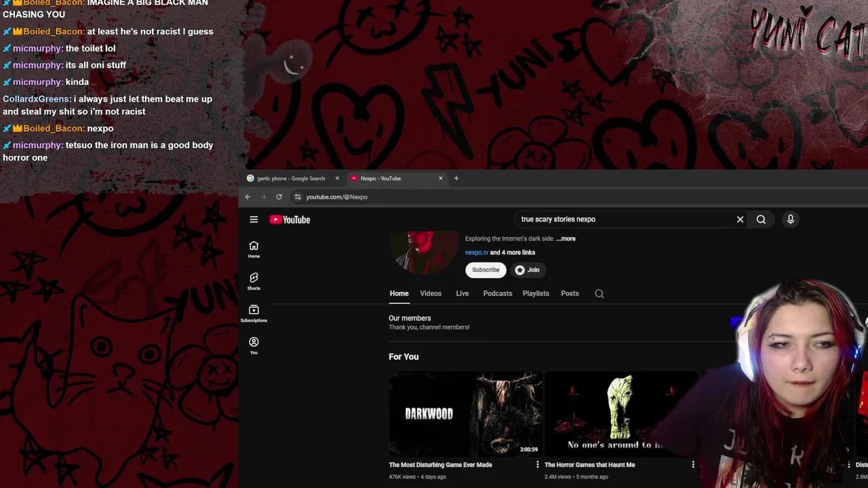Click '476K views · 4 days ago' text
Viewport: 868px width, 488px height.
click(x=417, y=477)
